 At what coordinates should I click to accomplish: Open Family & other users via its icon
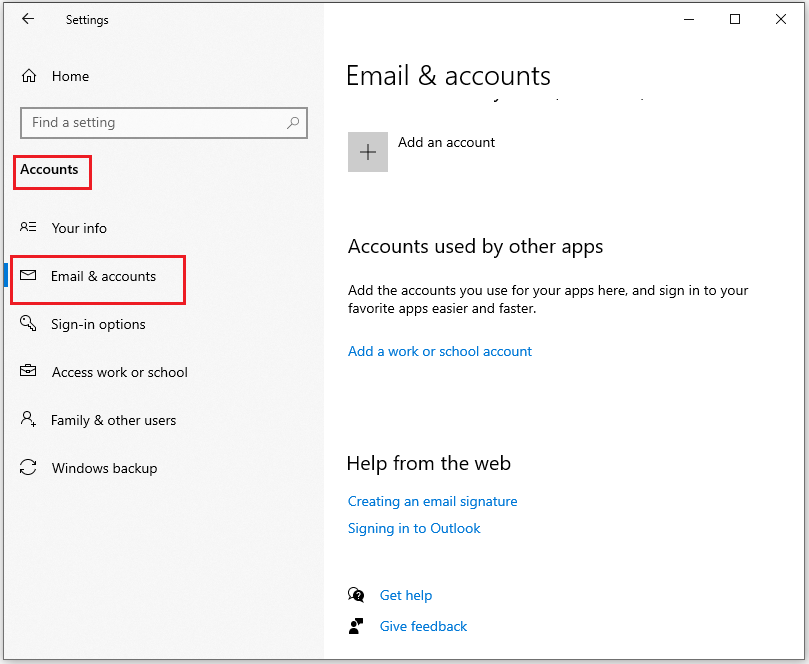tap(28, 420)
